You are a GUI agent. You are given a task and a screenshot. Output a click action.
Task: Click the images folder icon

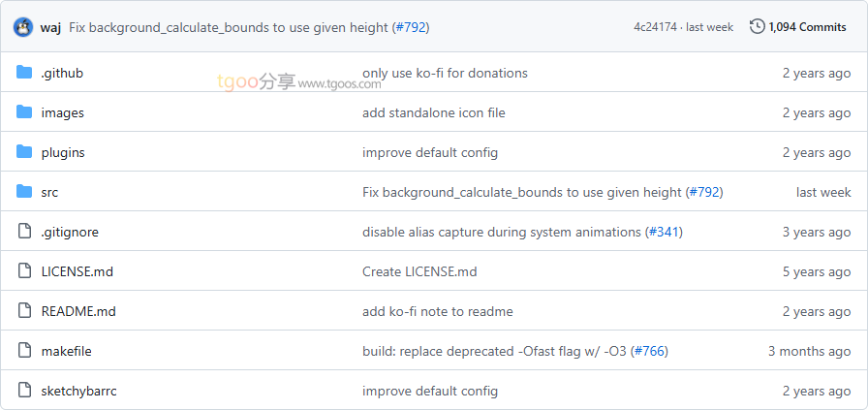(x=24, y=112)
